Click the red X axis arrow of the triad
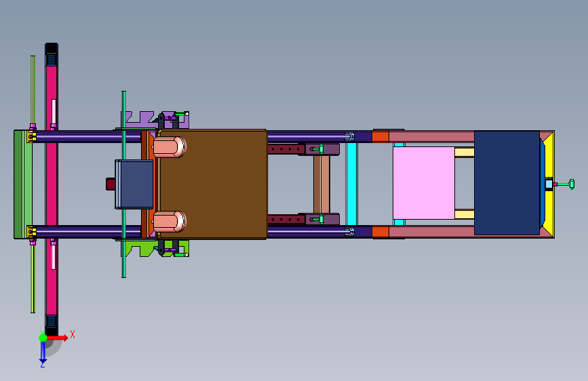 point(57,338)
